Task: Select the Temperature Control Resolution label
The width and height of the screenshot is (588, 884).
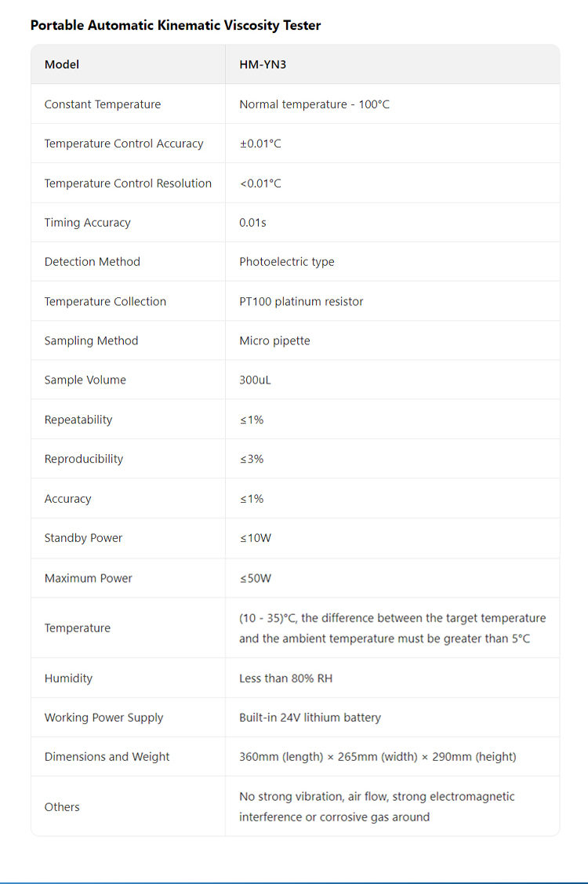Action: (128, 184)
